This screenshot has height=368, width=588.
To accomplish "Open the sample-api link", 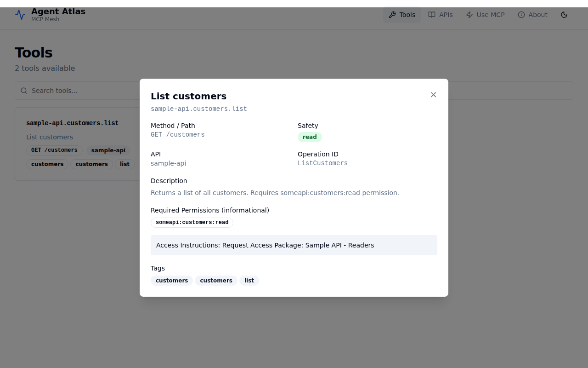I will [168, 163].
